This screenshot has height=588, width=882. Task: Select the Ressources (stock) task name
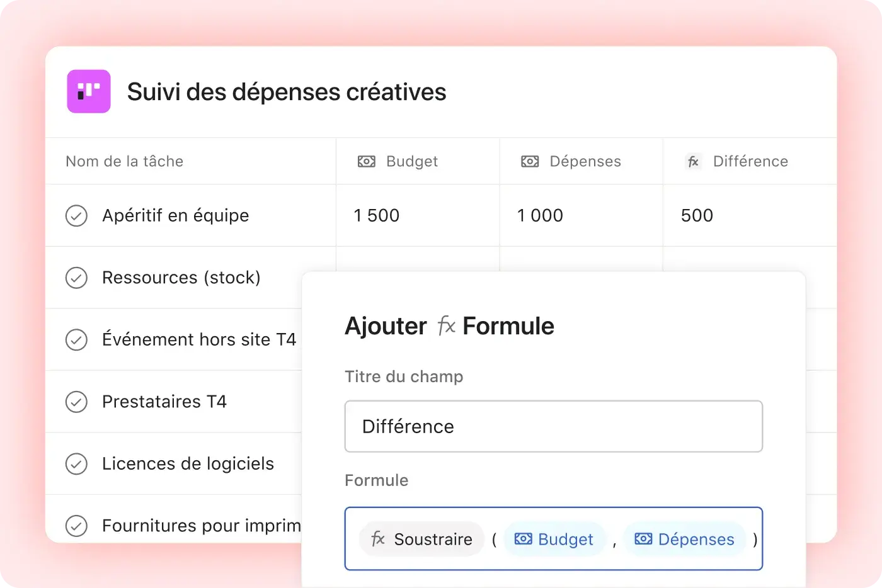tap(181, 278)
